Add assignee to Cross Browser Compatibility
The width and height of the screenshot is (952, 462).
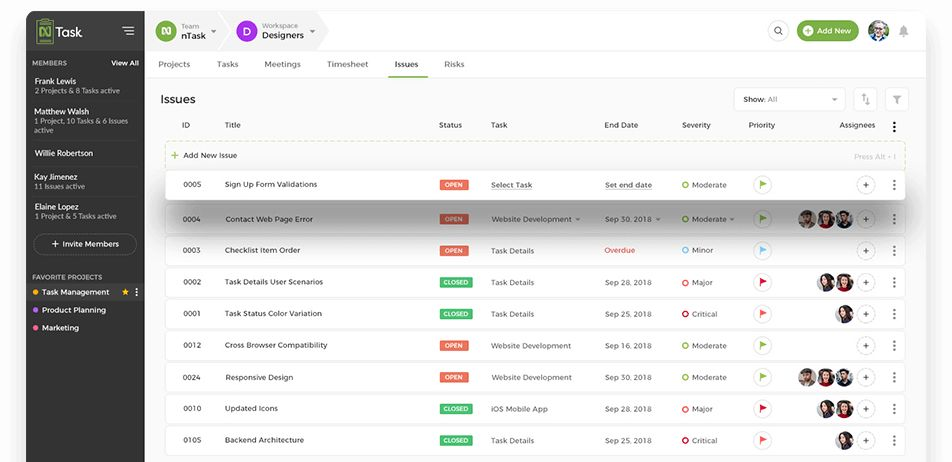coord(866,345)
